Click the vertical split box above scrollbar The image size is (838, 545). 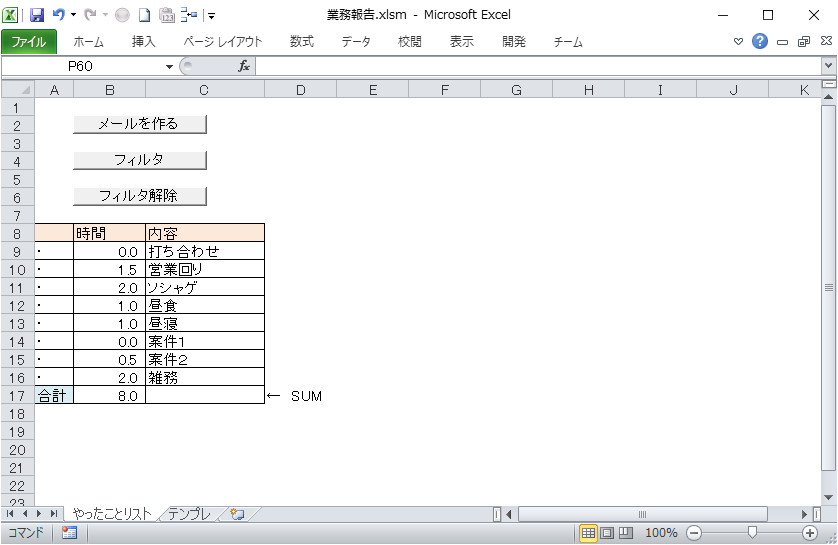[x=828, y=84]
